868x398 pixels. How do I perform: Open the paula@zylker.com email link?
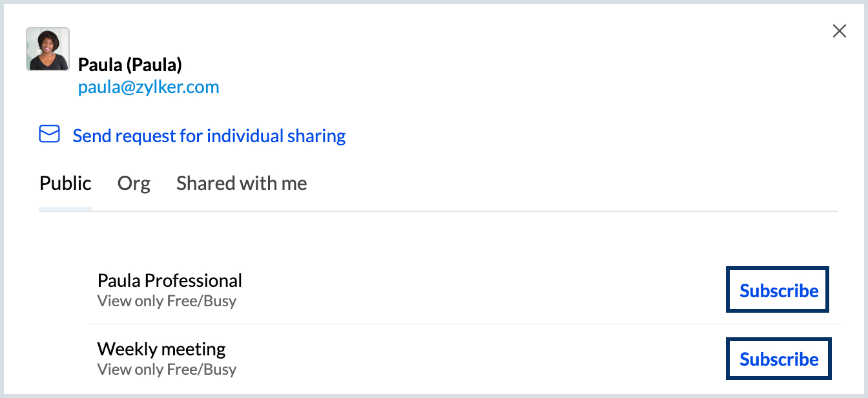click(149, 87)
